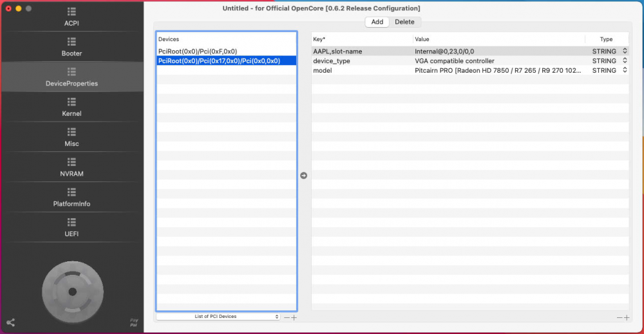Open List of PCI Devices dropdown
The height and width of the screenshot is (334, 644).
pyautogui.click(x=218, y=317)
